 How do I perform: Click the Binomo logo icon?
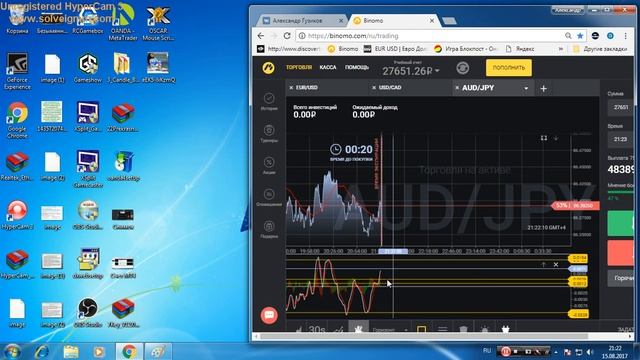tap(269, 68)
